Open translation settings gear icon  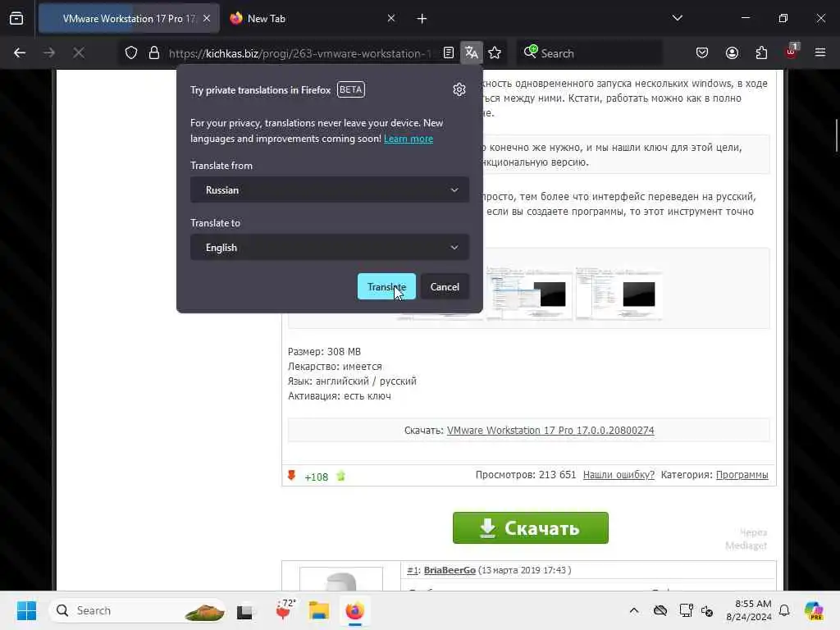point(459,89)
